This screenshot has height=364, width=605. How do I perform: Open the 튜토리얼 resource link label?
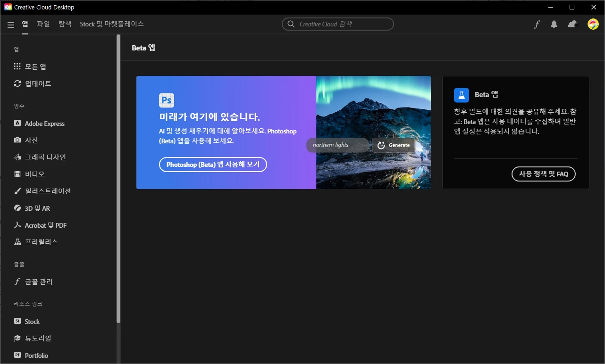tap(38, 338)
